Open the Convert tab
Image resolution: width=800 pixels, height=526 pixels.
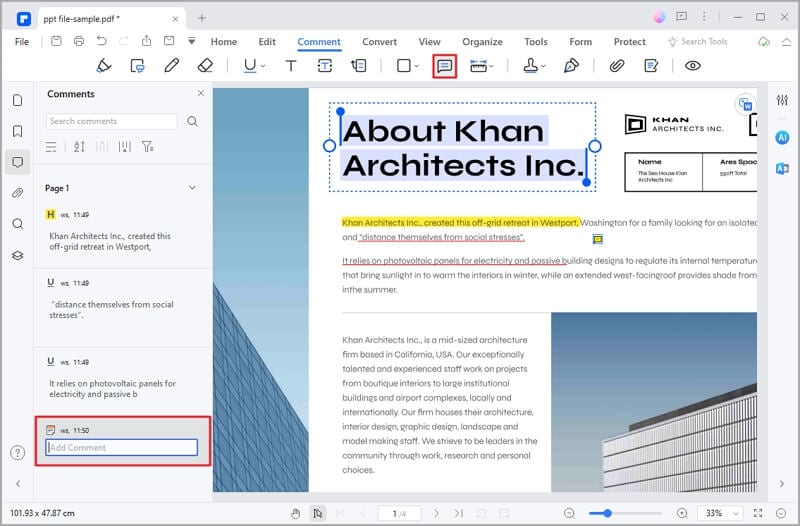[379, 42]
